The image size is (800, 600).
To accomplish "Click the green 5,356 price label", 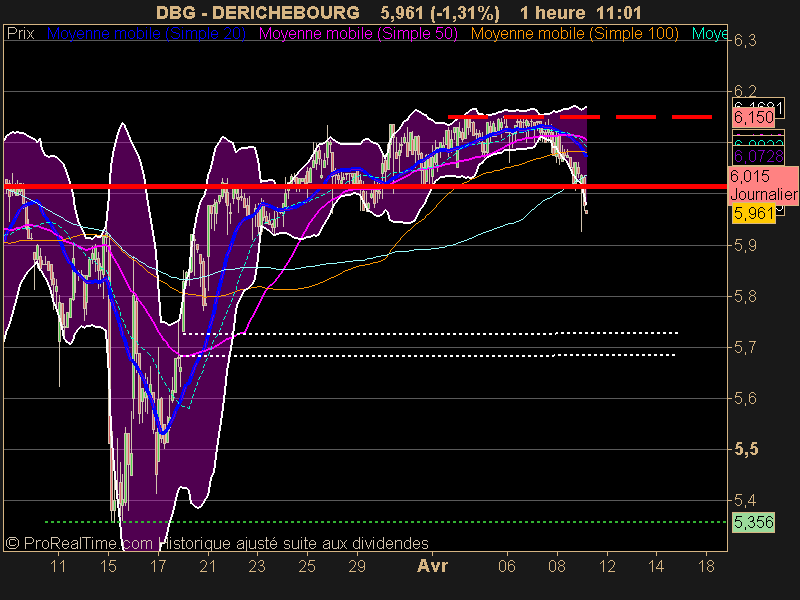I will point(754,522).
